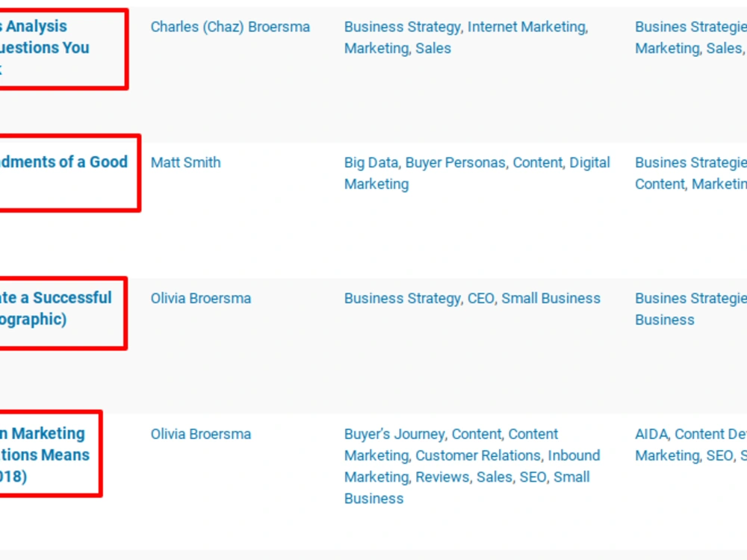This screenshot has height=560, width=747.
Task: Click author Matt Smith link
Action: coord(186,163)
